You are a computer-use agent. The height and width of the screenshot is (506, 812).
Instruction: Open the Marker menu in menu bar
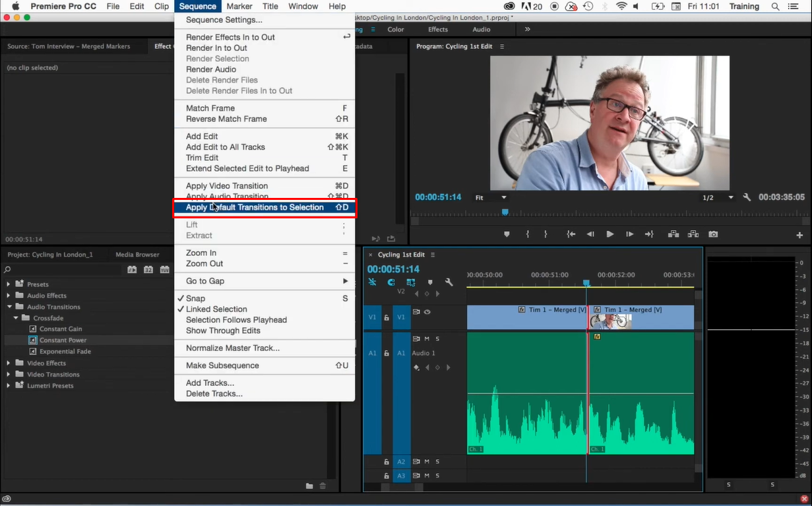click(239, 6)
